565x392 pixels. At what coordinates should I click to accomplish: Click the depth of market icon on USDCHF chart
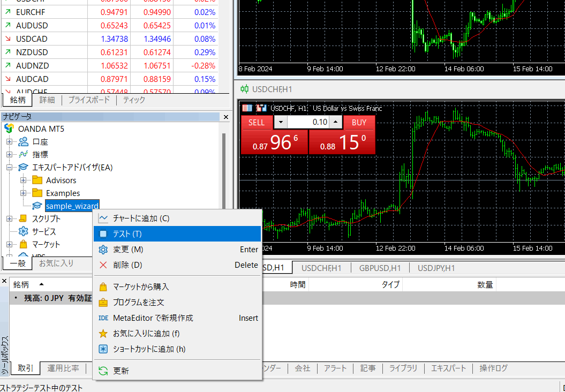[261, 108]
